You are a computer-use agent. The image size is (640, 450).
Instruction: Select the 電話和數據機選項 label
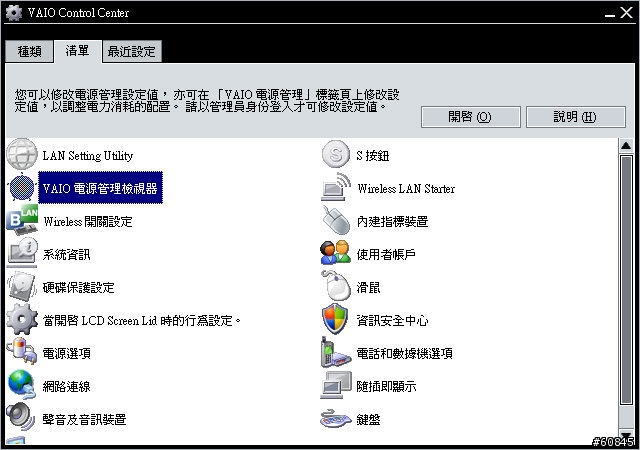pos(404,353)
